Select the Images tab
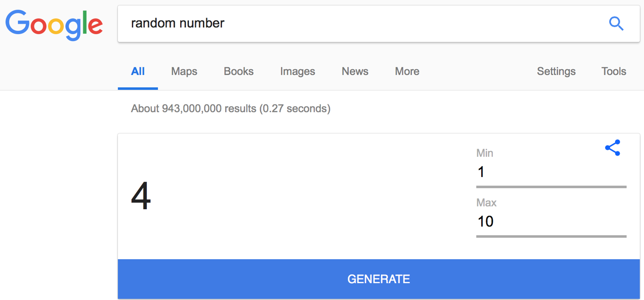Screen dimensions: 644x300 click(x=297, y=71)
